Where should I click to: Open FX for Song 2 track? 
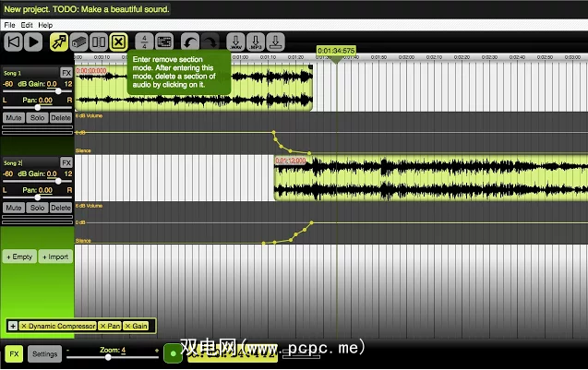[x=66, y=162]
